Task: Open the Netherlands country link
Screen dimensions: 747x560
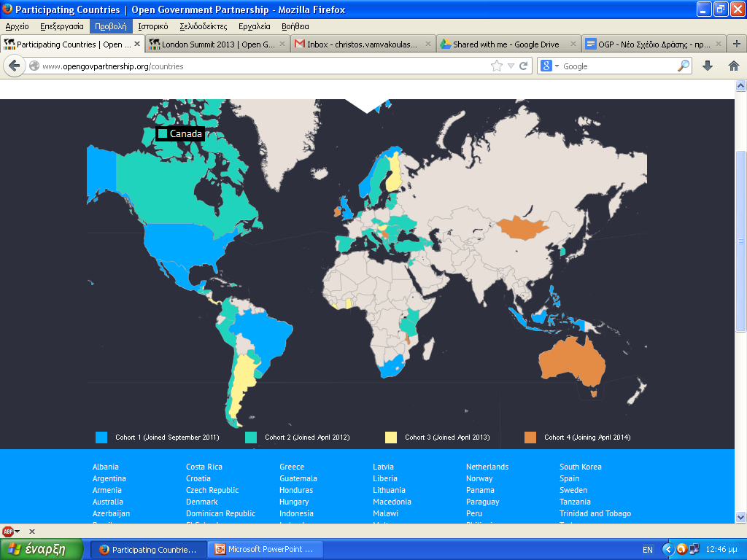Action: pos(487,467)
